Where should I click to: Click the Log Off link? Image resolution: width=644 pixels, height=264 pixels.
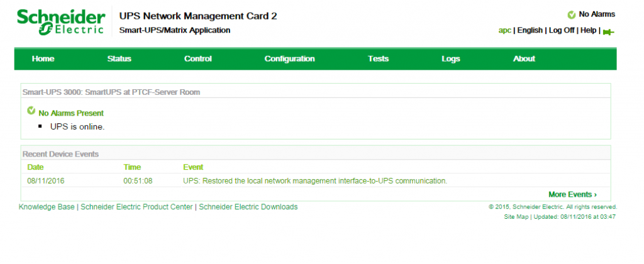click(561, 30)
